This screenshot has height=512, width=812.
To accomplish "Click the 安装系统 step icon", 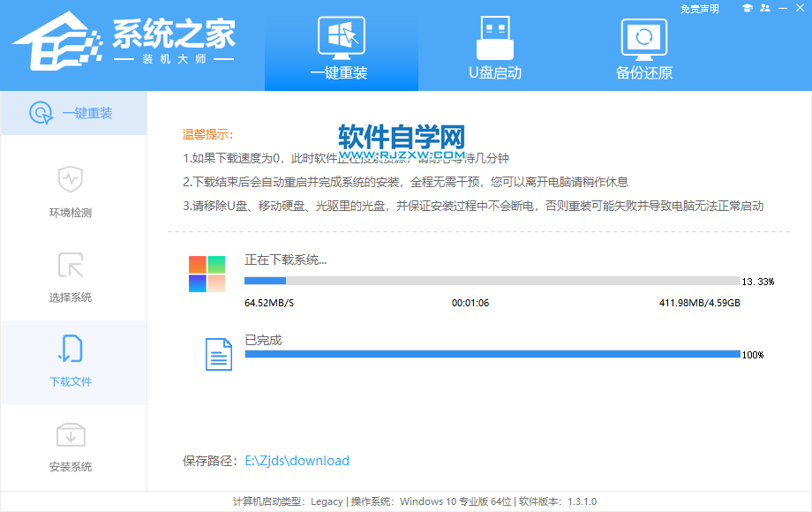I will [71, 435].
